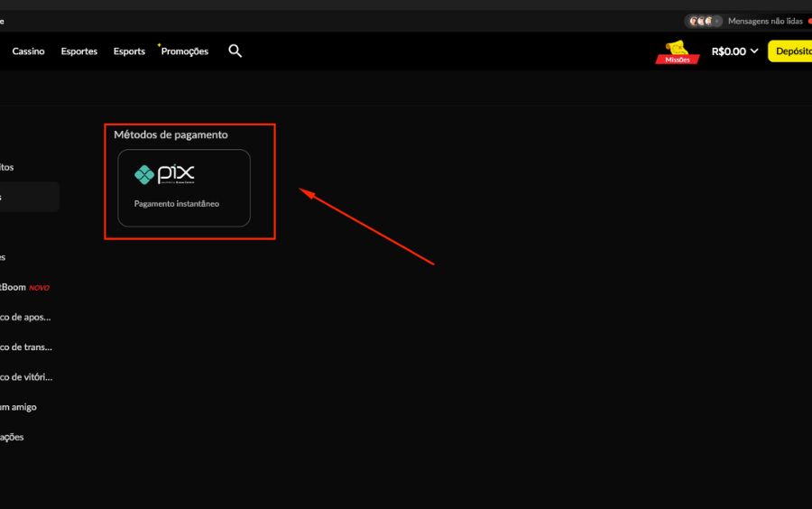This screenshot has height=509, width=812.
Task: Open sidebar item ending in 'co de vitóri...'
Action: pyautogui.click(x=26, y=377)
